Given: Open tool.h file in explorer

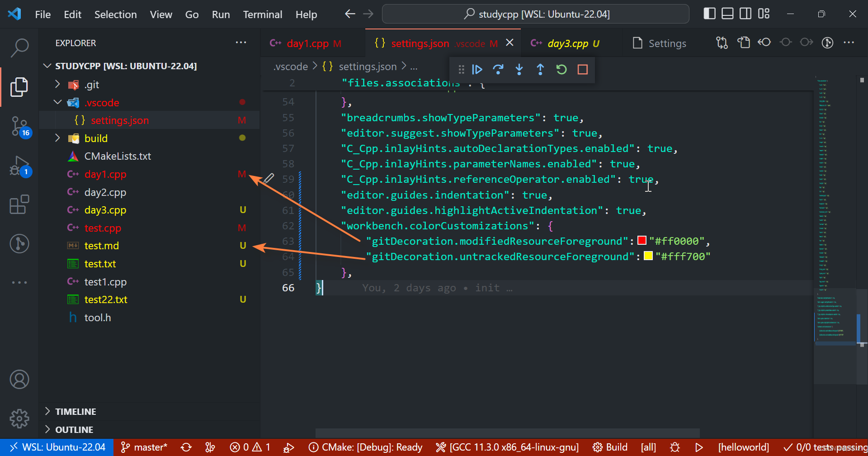Looking at the screenshot, I should click(x=98, y=318).
